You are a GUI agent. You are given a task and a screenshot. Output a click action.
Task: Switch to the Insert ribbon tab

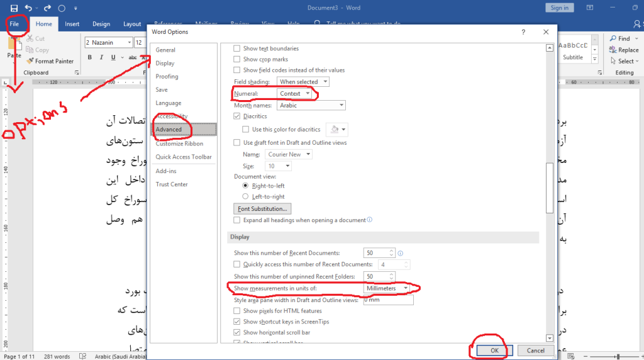coord(72,25)
